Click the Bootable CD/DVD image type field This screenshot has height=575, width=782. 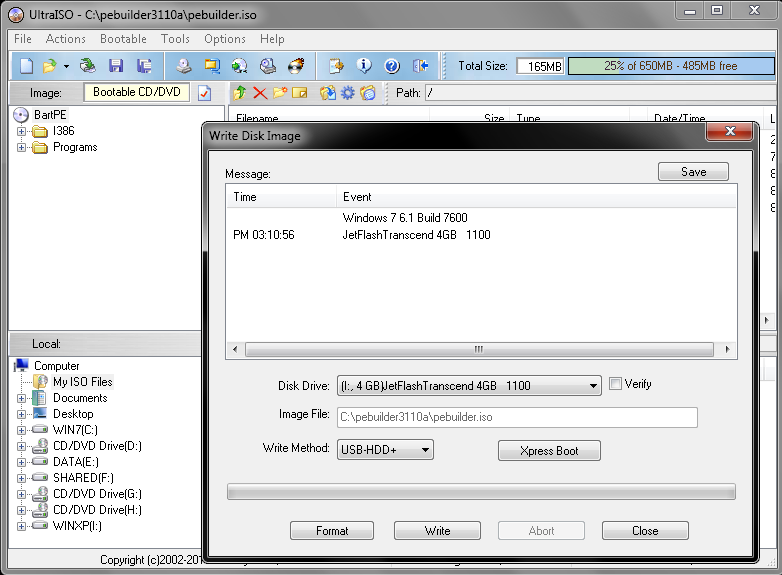click(x=137, y=92)
